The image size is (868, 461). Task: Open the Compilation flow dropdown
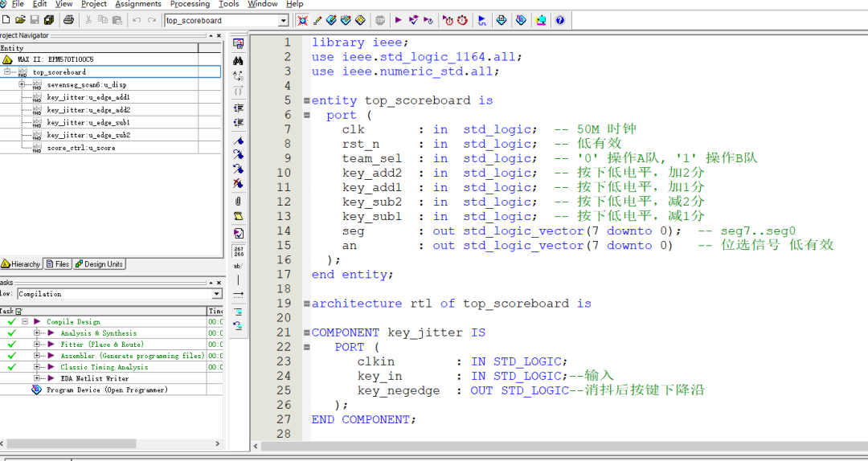(217, 294)
